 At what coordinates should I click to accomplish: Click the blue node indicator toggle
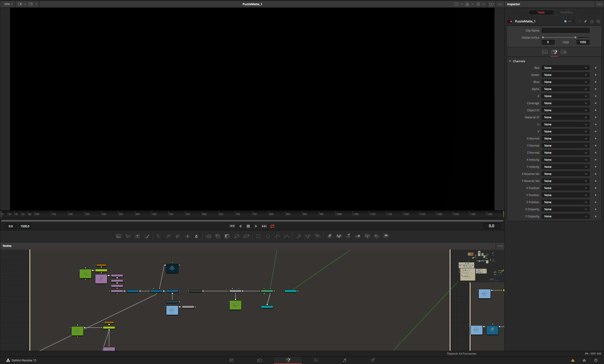pyautogui.click(x=565, y=21)
